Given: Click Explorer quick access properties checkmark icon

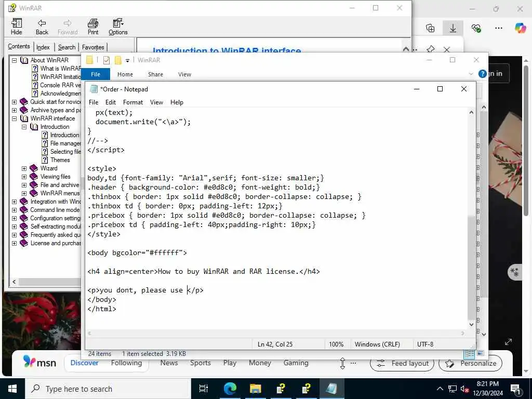Looking at the screenshot, I should (x=106, y=60).
